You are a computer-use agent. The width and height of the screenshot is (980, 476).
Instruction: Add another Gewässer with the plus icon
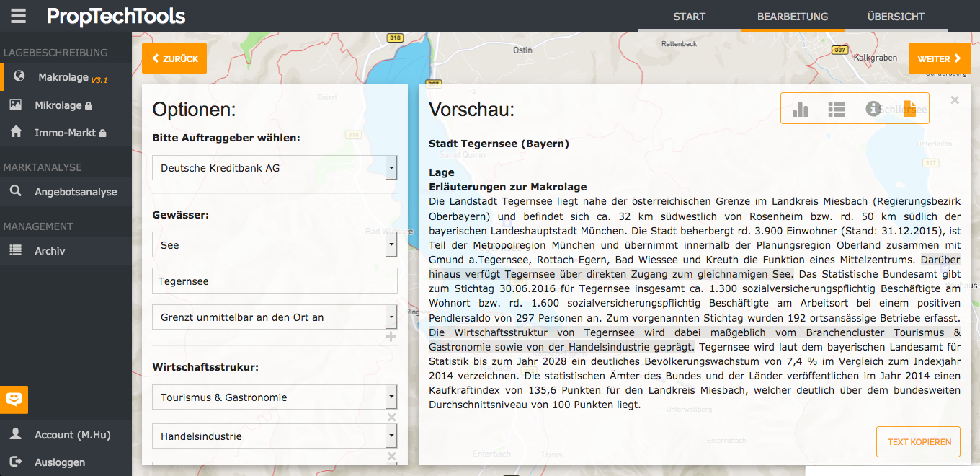[391, 337]
